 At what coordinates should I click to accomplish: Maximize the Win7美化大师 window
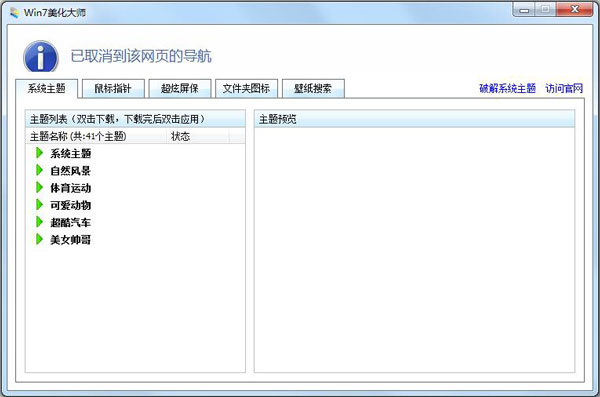(546, 10)
